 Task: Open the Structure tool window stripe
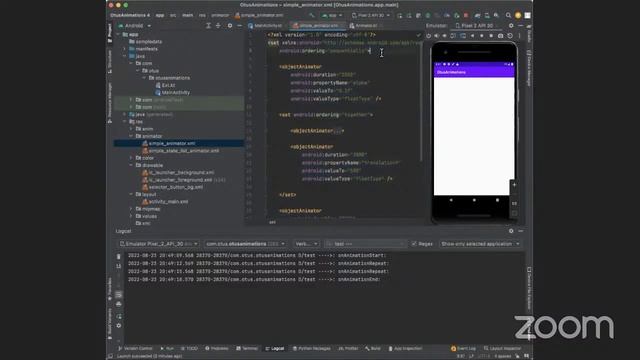pos(109,62)
